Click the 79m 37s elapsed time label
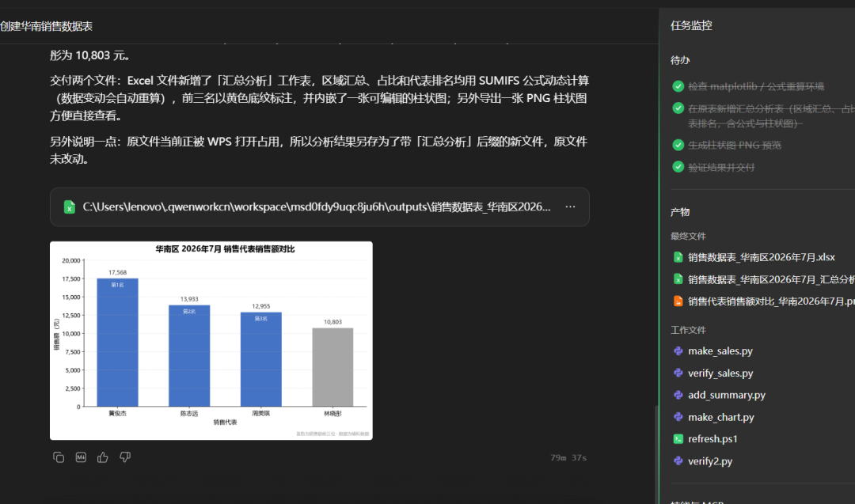 [x=568, y=457]
